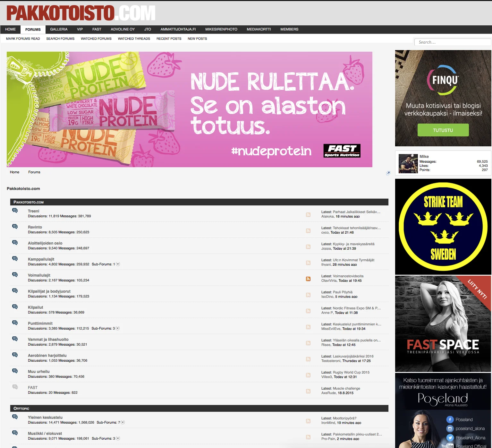Viewport: 492px width, 448px height.
Task: Click the Poseland Facebook icon
Action: click(x=450, y=419)
